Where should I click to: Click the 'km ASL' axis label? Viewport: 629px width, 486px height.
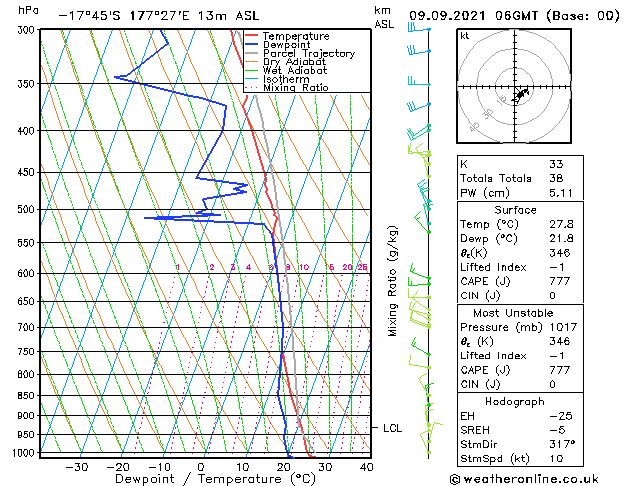[x=384, y=17]
